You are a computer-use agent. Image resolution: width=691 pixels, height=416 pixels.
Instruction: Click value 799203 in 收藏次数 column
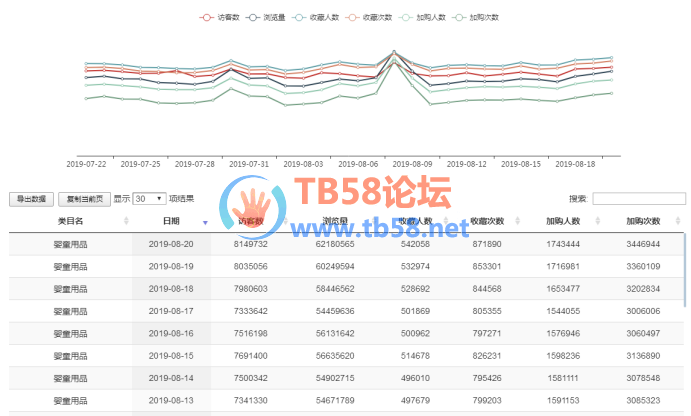pos(487,401)
